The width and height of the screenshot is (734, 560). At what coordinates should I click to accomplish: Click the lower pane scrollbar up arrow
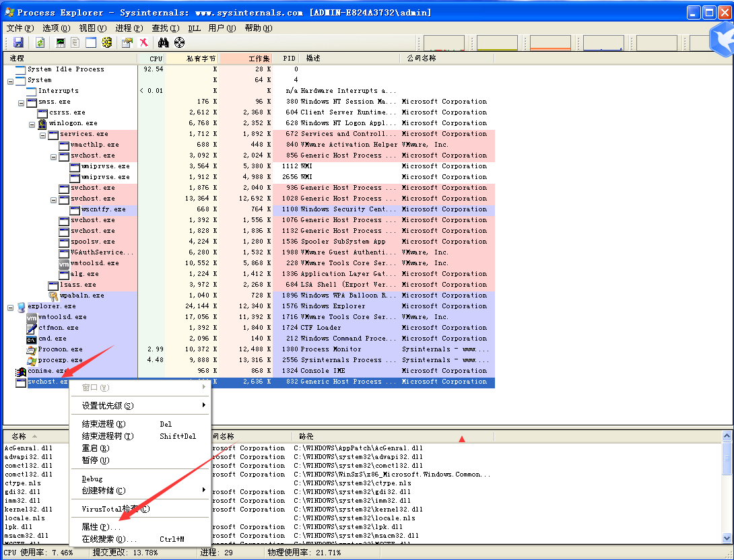(727, 436)
